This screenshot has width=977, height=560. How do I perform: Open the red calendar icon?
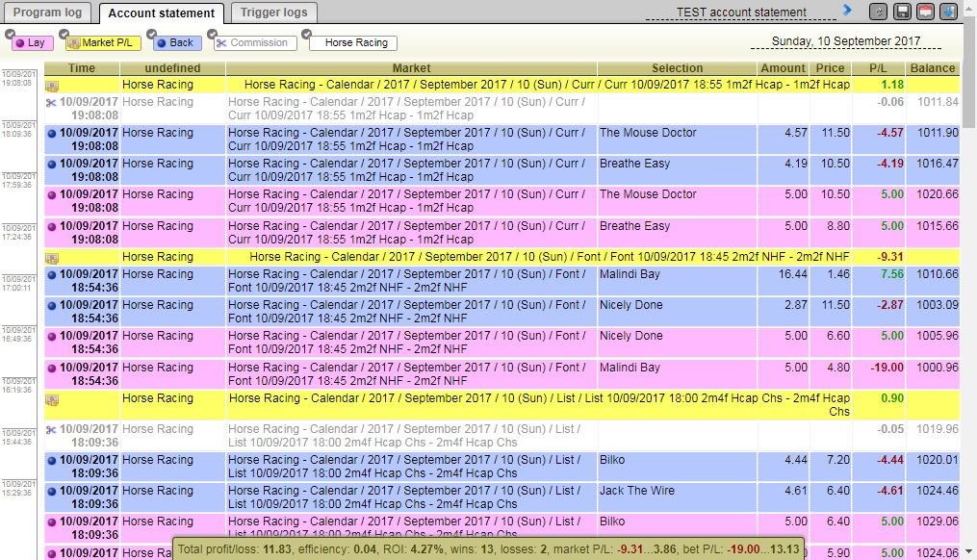pos(925,12)
